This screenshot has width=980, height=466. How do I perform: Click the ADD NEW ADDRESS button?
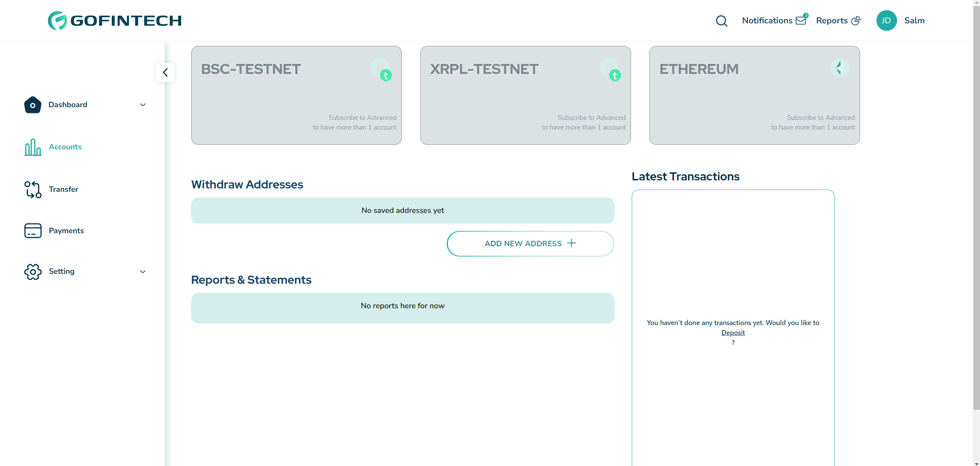[530, 243]
